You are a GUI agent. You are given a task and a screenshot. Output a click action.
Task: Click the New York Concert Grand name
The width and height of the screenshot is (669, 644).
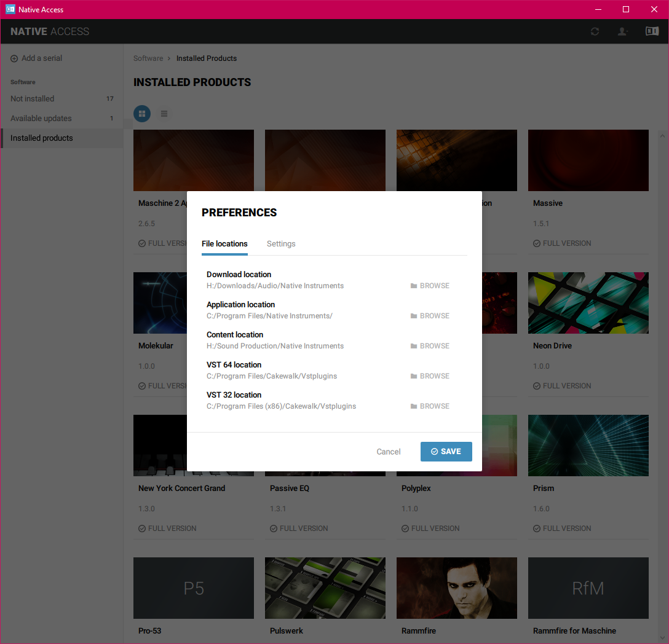182,489
